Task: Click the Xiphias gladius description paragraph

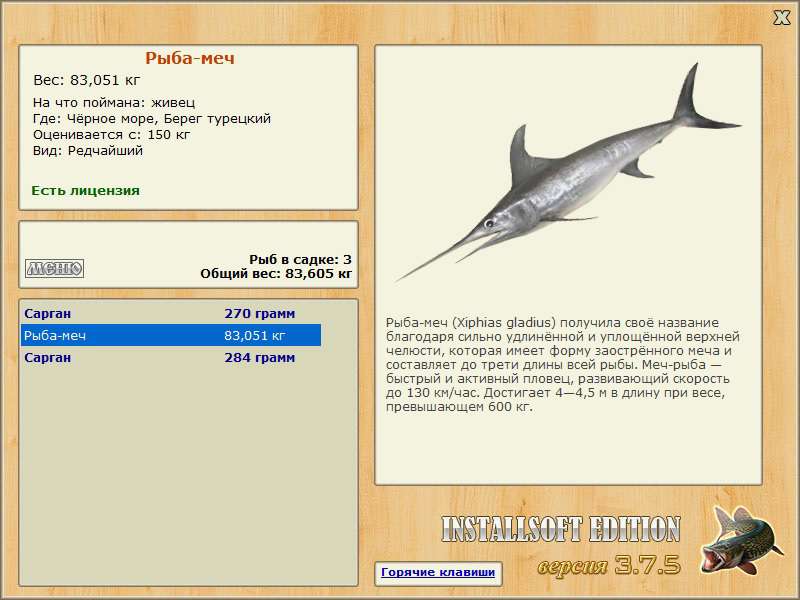Action: point(563,365)
